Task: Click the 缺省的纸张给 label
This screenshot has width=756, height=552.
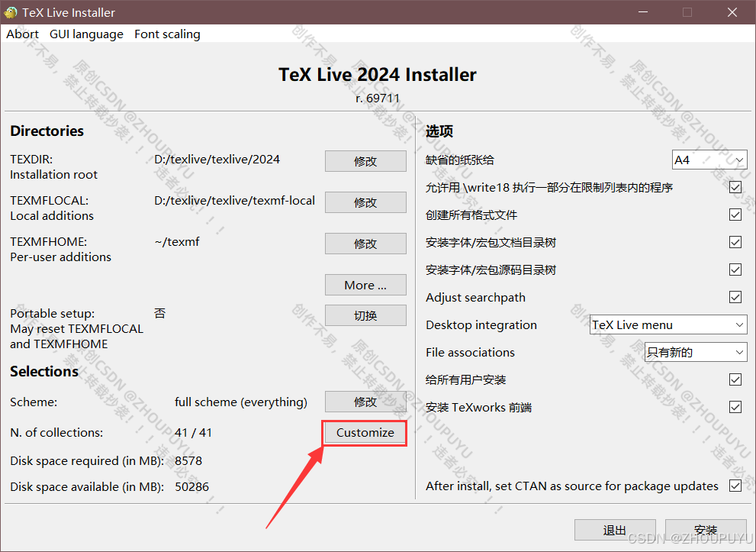Action: tap(459, 160)
